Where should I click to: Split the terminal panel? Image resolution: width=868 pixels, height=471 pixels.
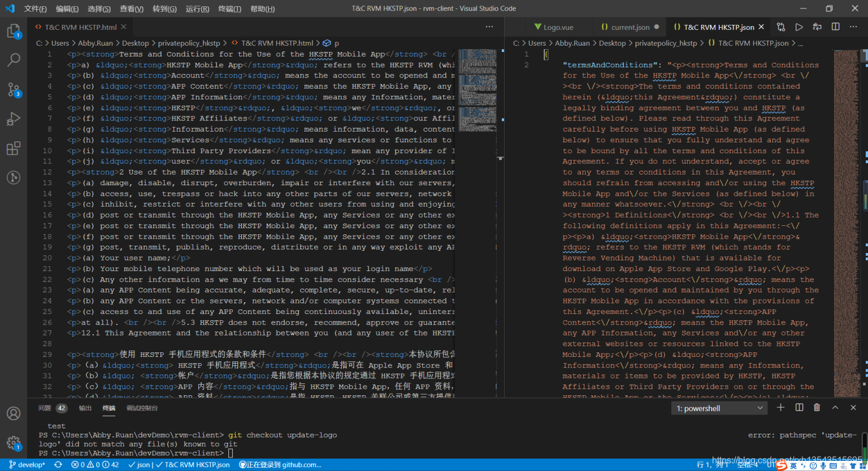click(799, 408)
